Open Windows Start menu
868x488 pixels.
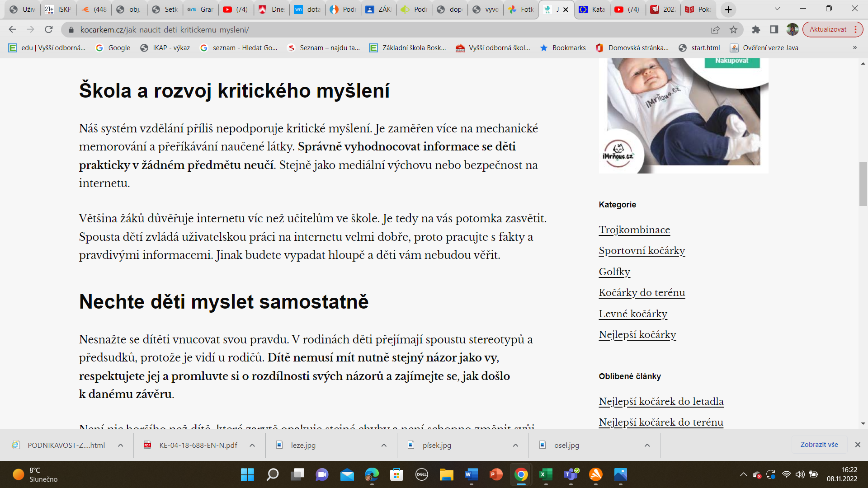pyautogui.click(x=247, y=474)
